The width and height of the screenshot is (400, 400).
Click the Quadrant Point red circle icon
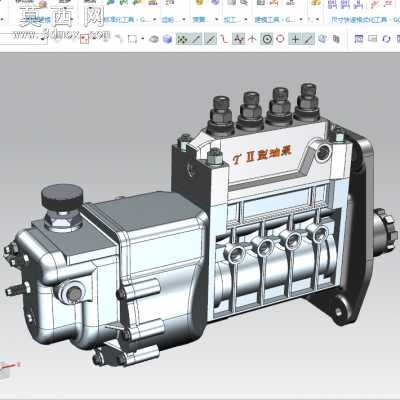tap(280, 39)
